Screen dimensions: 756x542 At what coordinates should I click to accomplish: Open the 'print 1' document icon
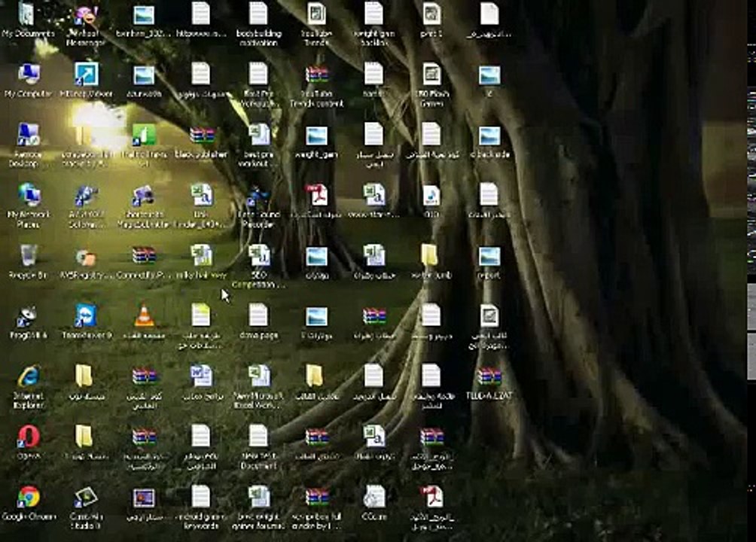click(431, 14)
